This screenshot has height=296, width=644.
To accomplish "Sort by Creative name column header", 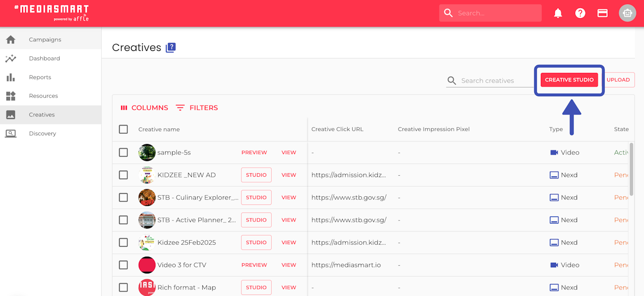I will [159, 129].
